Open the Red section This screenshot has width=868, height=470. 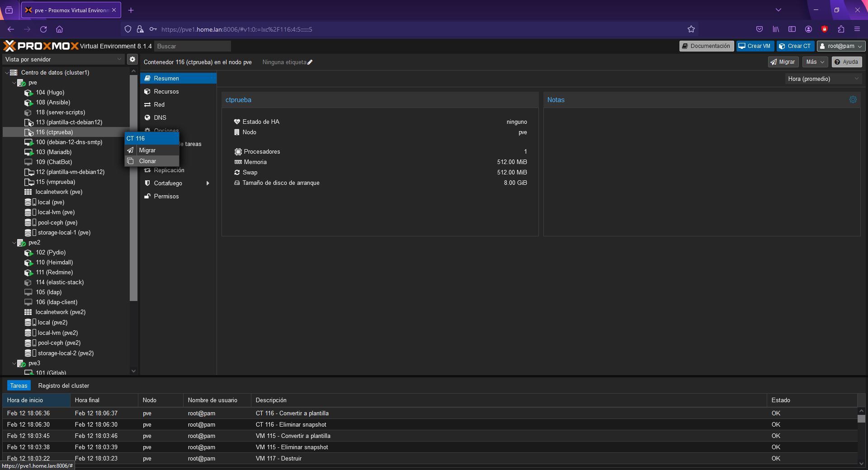pyautogui.click(x=178, y=104)
